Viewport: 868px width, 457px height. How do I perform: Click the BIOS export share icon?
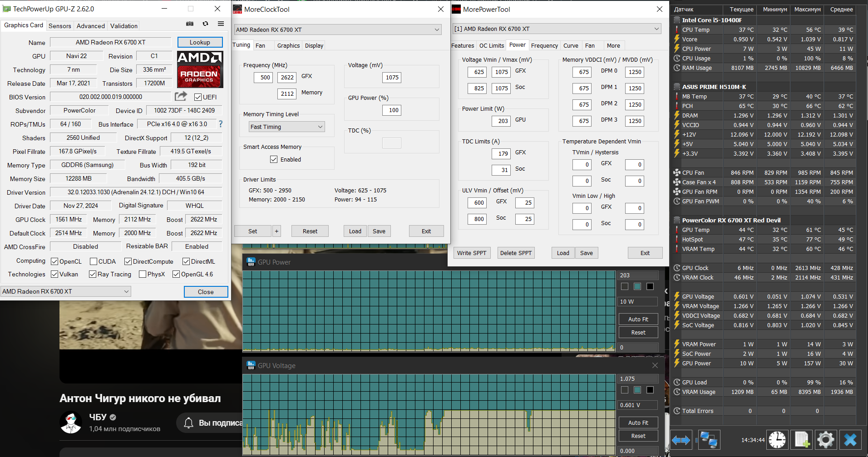click(181, 96)
